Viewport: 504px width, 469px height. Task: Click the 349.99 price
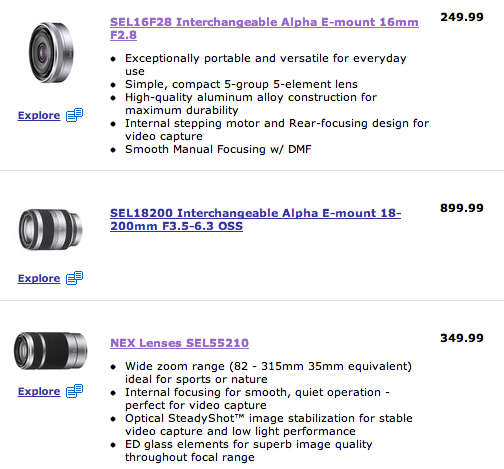(x=462, y=338)
